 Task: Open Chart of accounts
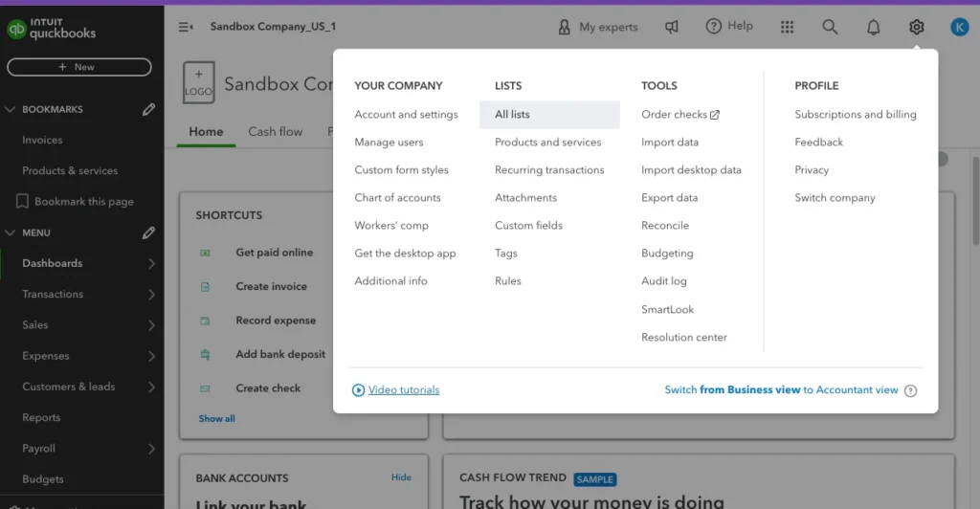tap(397, 197)
